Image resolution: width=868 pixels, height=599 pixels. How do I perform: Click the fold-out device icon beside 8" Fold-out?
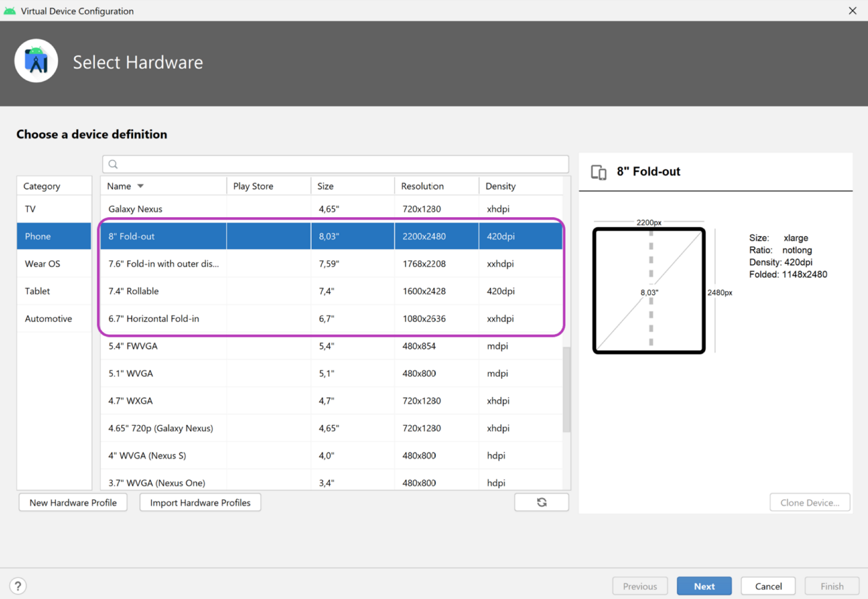click(x=599, y=172)
